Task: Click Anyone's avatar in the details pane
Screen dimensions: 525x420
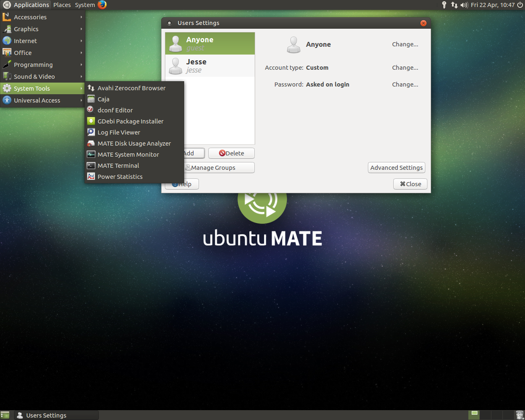Action: [294, 45]
